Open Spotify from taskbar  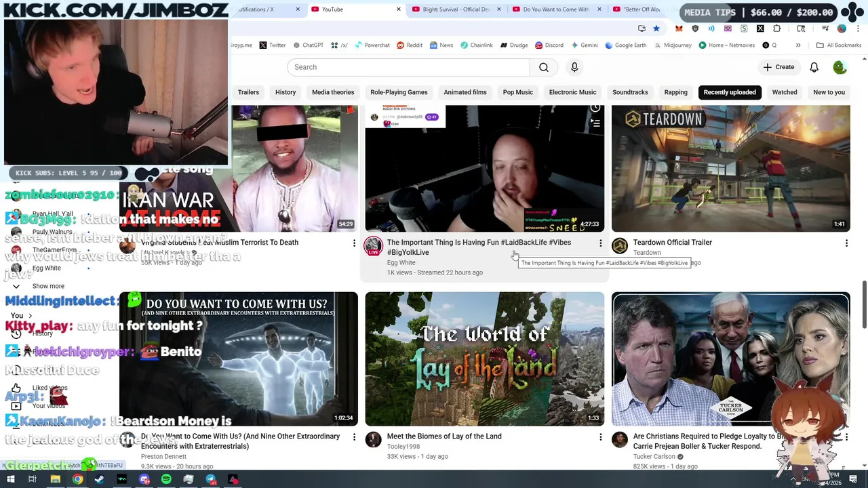(166, 480)
